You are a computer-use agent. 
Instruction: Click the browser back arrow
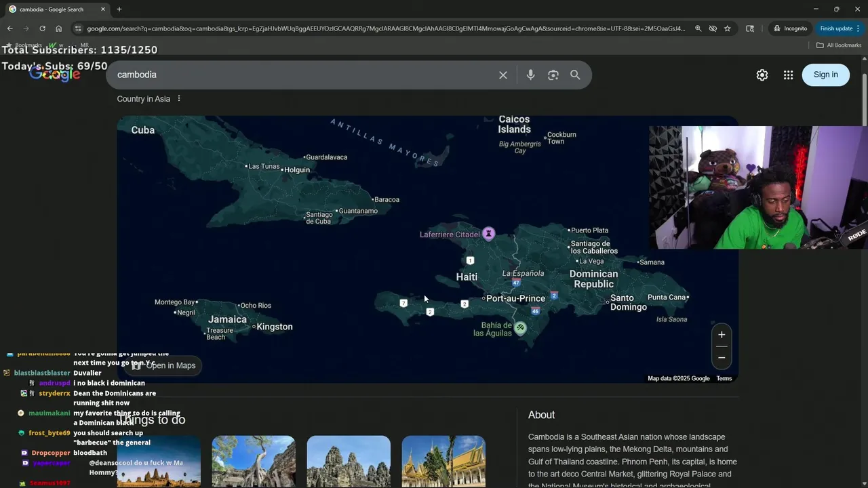[9, 28]
